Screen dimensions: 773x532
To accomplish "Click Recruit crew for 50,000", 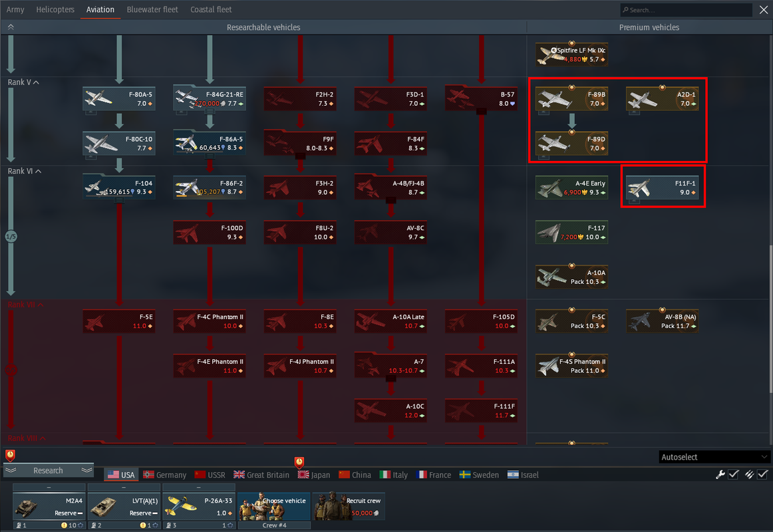I will [x=349, y=506].
